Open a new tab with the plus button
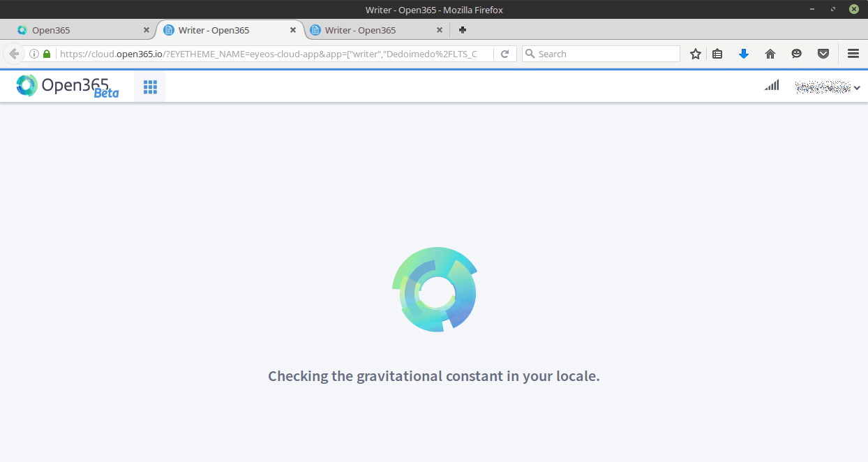Image resolution: width=868 pixels, height=462 pixels. (462, 30)
